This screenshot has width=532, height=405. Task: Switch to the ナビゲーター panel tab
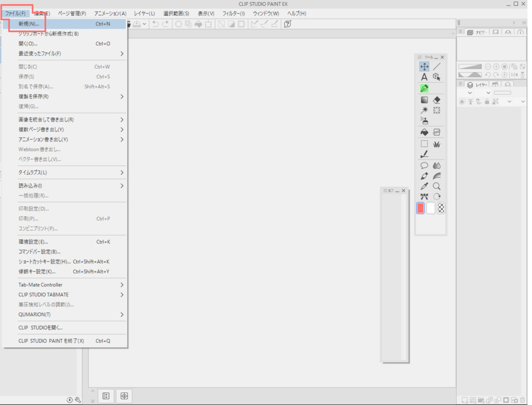pyautogui.click(x=477, y=32)
